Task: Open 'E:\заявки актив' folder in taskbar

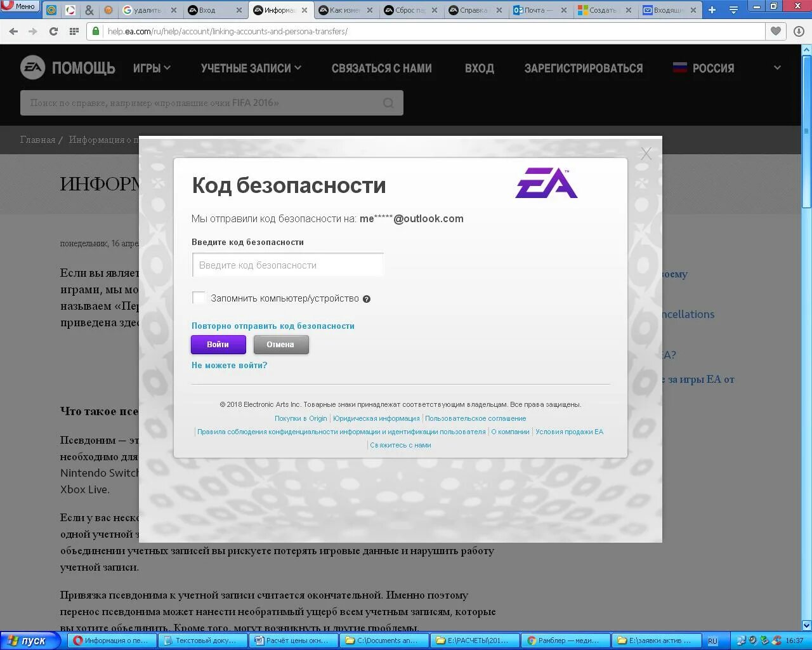Action: coord(656,640)
